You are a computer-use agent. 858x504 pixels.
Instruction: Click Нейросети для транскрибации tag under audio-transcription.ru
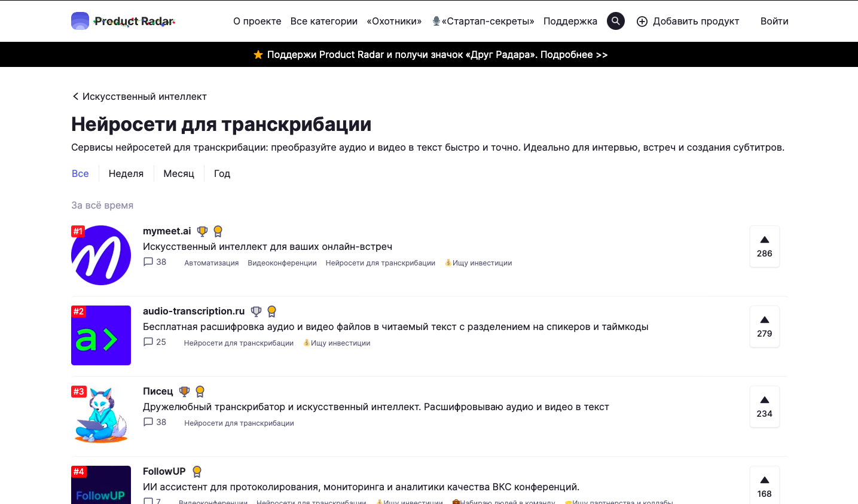pos(239,343)
